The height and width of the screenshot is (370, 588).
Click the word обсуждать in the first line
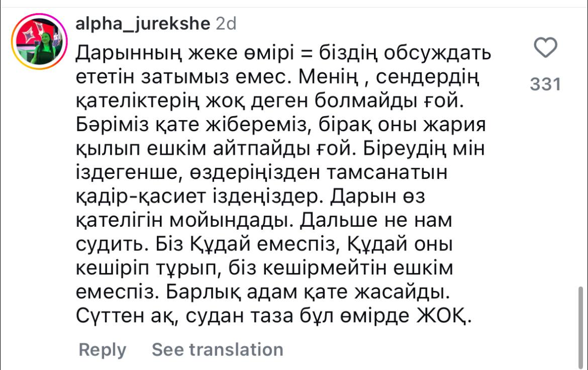[x=437, y=53]
